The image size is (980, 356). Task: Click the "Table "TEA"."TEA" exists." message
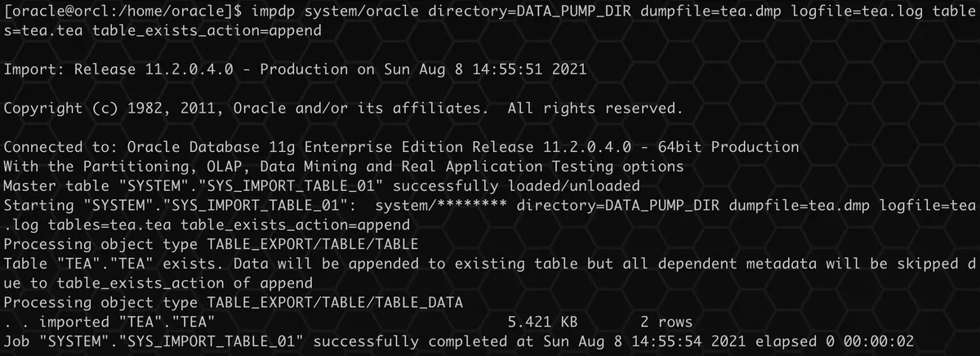(x=114, y=264)
